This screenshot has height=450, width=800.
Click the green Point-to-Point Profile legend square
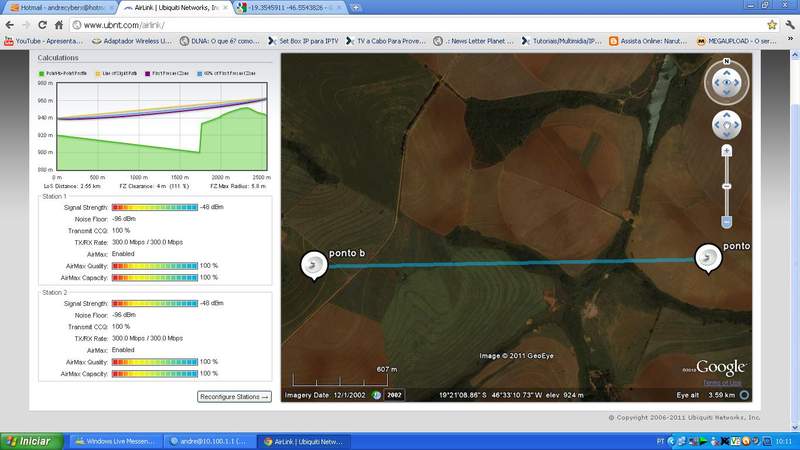click(41, 73)
